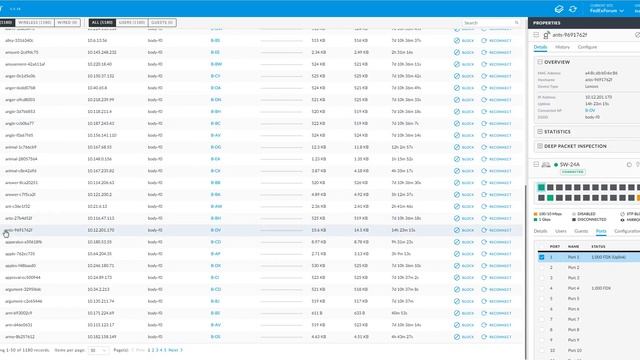
Task: Click the layers icon in top bar
Action: pyautogui.click(x=559, y=9)
